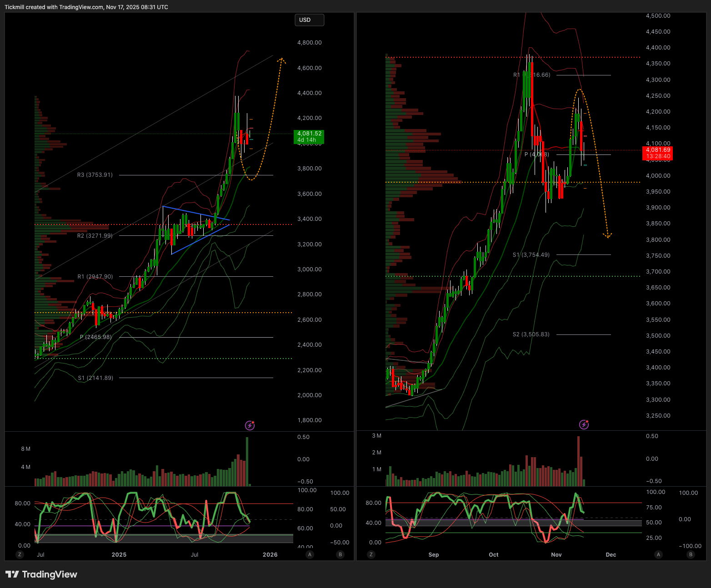711x588 pixels.
Task: Click the 'Nov' label on the time axis
Action: pos(556,555)
